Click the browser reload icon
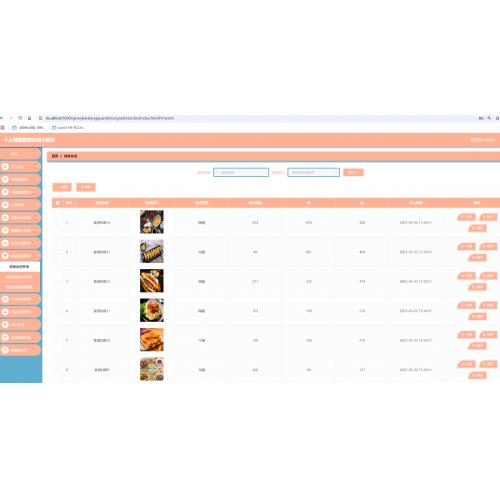Image resolution: width=500 pixels, height=500 pixels. (x=20, y=118)
